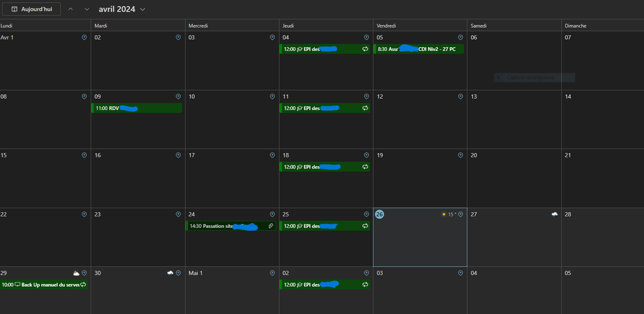
Task: Open 10:00 Back Up manuel du serveur event
Action: [x=41, y=284]
